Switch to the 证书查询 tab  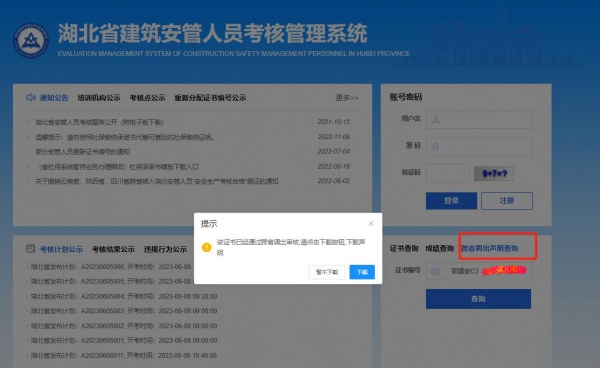pyautogui.click(x=404, y=249)
